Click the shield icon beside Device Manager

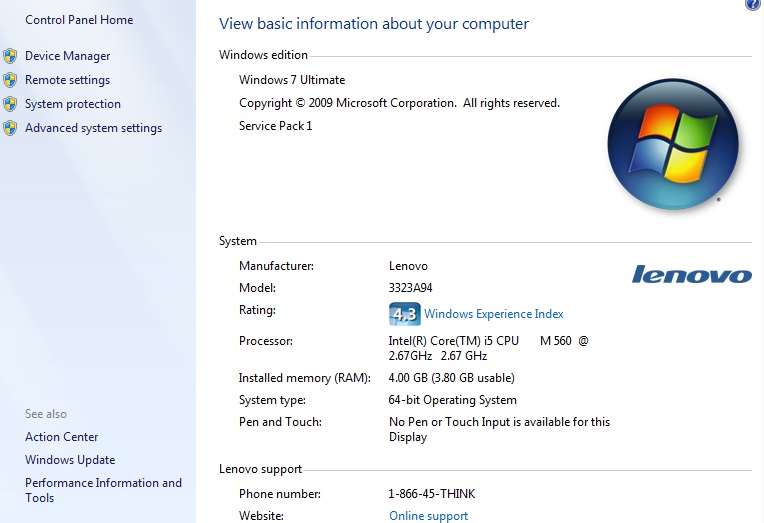tap(10, 56)
